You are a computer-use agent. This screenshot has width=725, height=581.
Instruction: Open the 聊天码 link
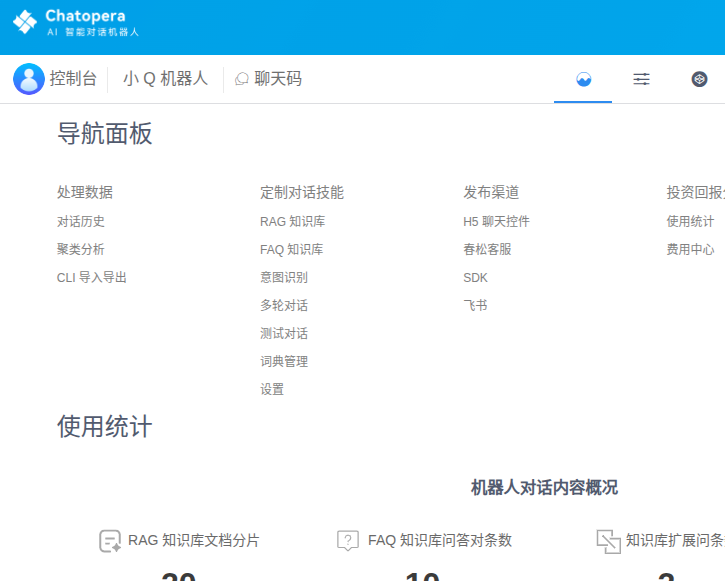click(278, 79)
